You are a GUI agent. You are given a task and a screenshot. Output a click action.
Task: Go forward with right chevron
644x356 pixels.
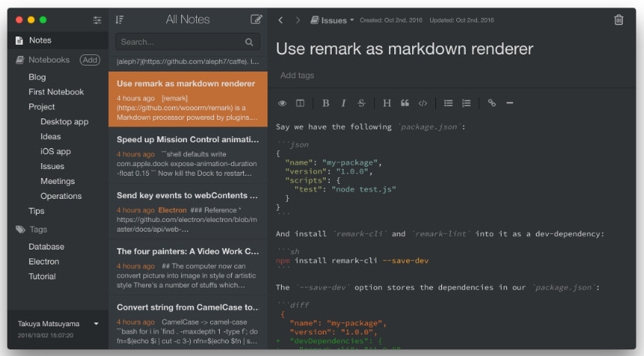point(297,20)
